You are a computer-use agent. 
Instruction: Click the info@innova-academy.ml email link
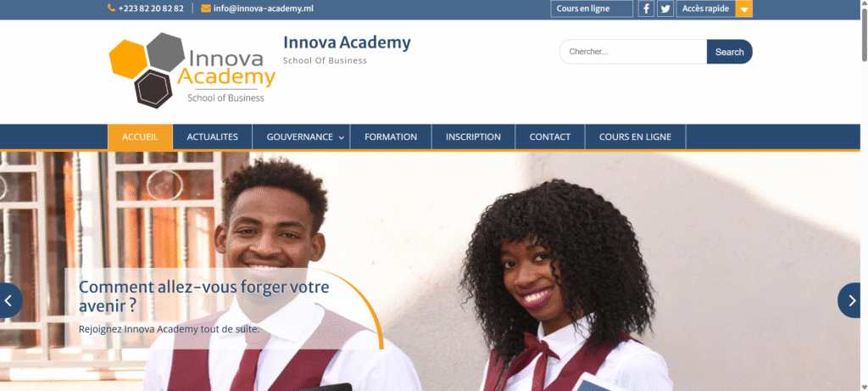264,8
